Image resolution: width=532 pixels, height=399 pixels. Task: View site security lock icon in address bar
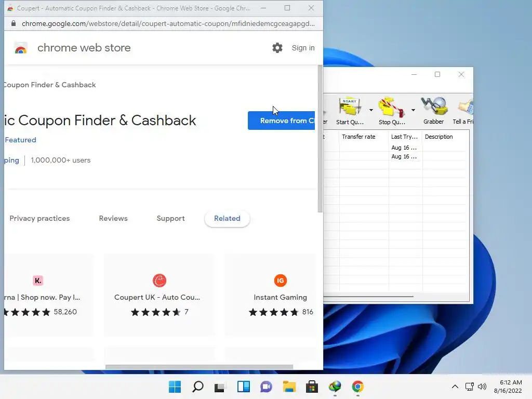click(13, 23)
